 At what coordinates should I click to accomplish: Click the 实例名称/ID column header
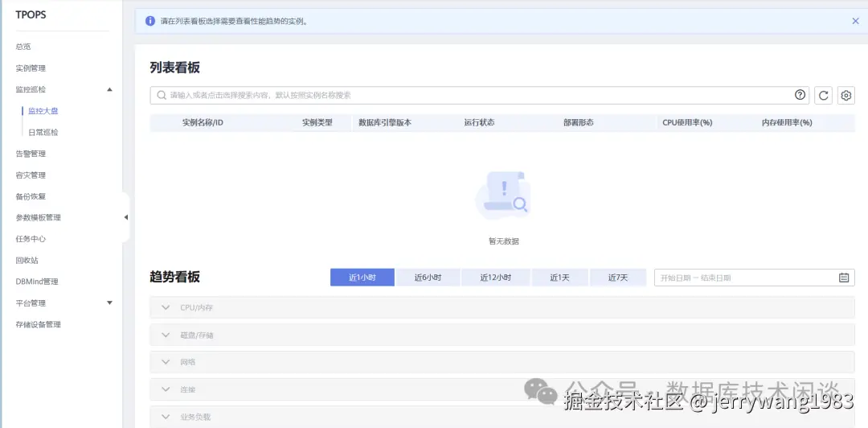[x=203, y=122]
